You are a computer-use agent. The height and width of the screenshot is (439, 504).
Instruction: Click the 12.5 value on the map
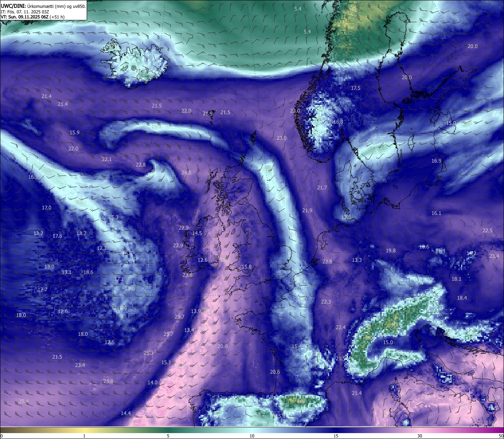[109, 343]
